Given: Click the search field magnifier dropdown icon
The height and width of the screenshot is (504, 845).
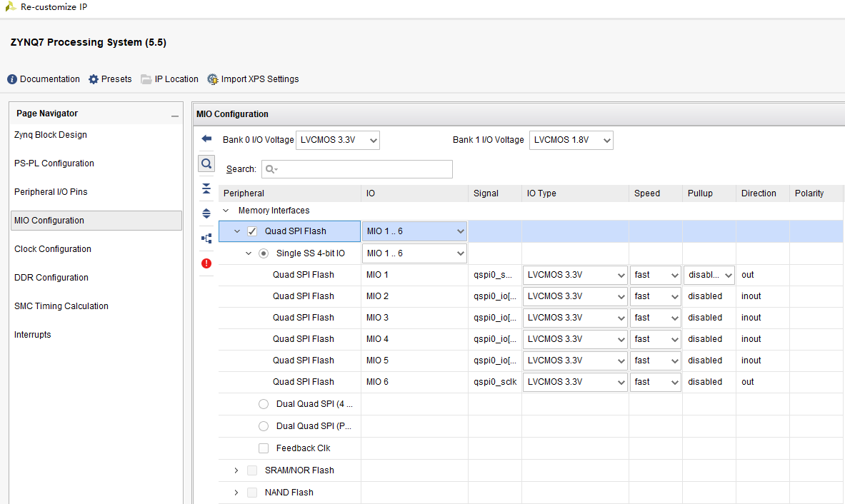Looking at the screenshot, I should pos(271,169).
